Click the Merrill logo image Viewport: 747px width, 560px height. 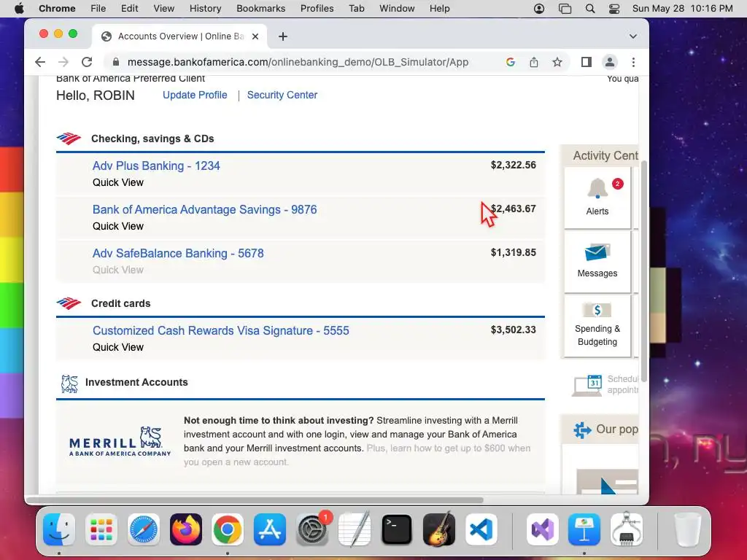(120, 441)
